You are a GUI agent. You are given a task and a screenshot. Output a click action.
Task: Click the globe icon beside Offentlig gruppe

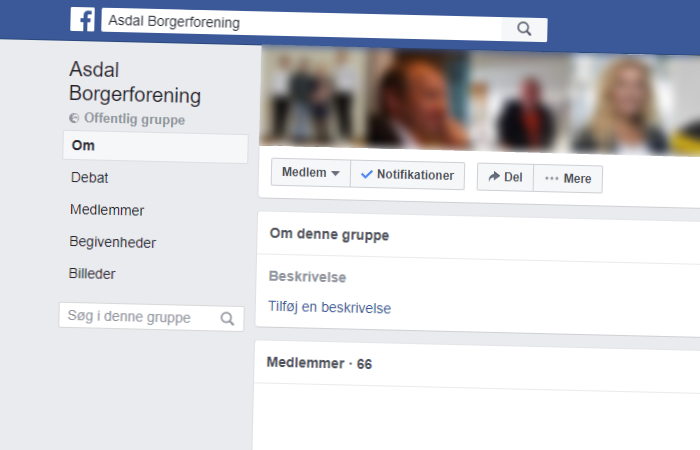pyautogui.click(x=74, y=118)
